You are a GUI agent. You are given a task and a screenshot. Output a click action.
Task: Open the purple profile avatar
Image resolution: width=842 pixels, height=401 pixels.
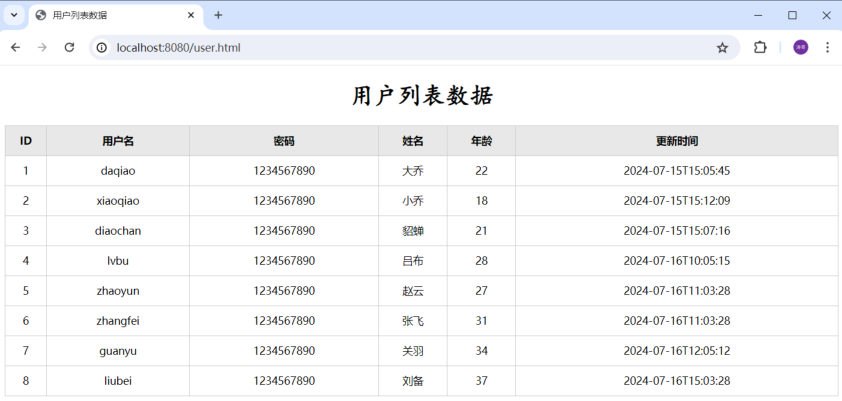(801, 48)
